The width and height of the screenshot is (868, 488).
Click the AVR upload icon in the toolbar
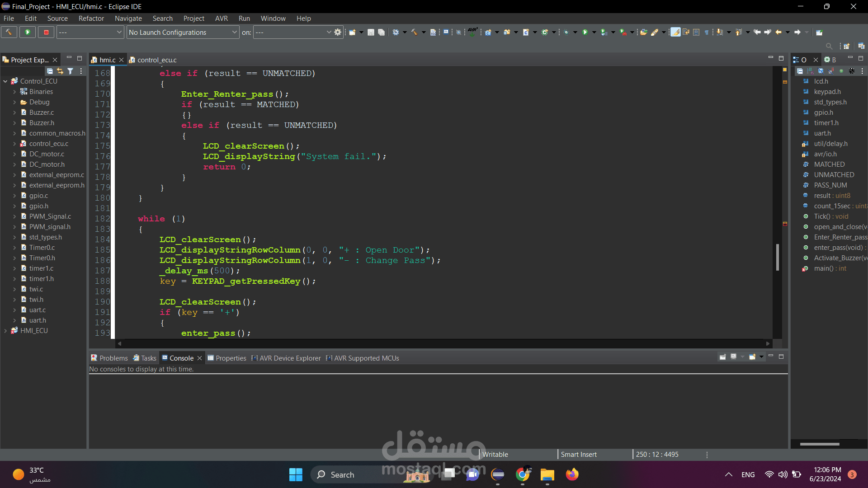(x=472, y=32)
